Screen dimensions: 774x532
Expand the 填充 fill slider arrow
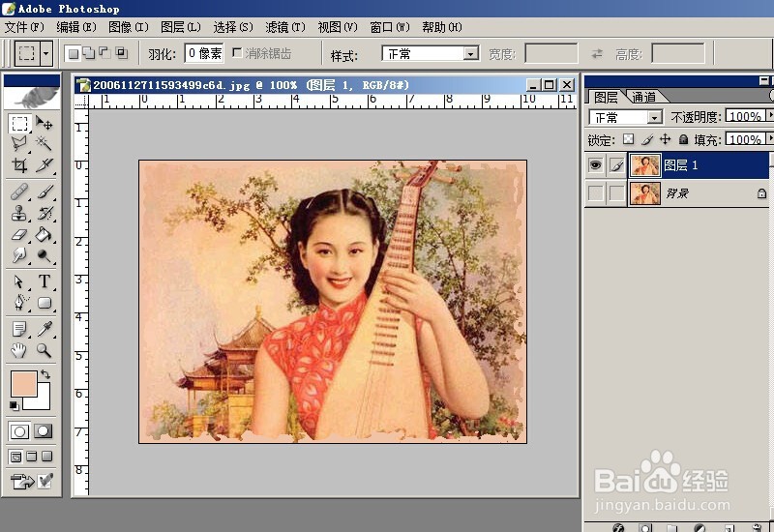[769, 139]
